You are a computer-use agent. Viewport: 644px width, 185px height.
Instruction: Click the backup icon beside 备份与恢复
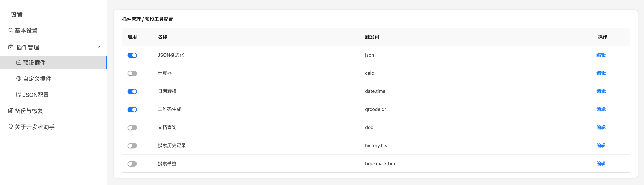point(11,111)
